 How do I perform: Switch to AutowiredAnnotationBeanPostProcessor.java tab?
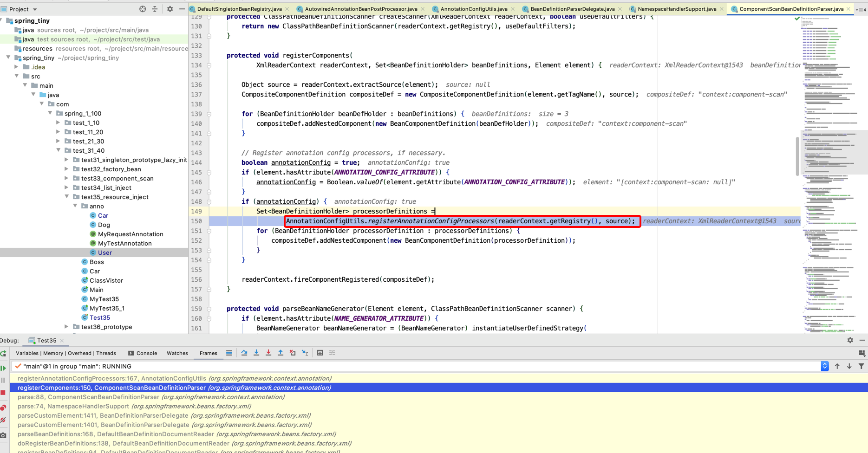[361, 9]
